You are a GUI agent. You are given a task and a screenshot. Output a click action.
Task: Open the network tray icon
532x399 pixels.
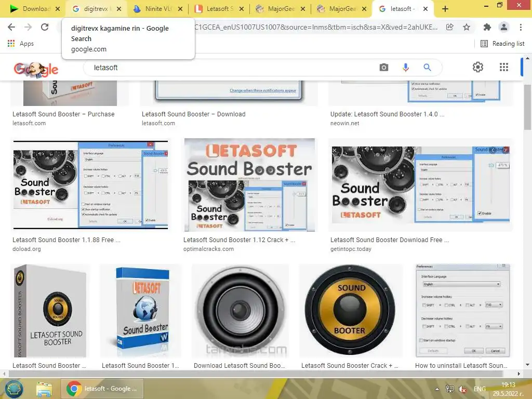coord(450,389)
